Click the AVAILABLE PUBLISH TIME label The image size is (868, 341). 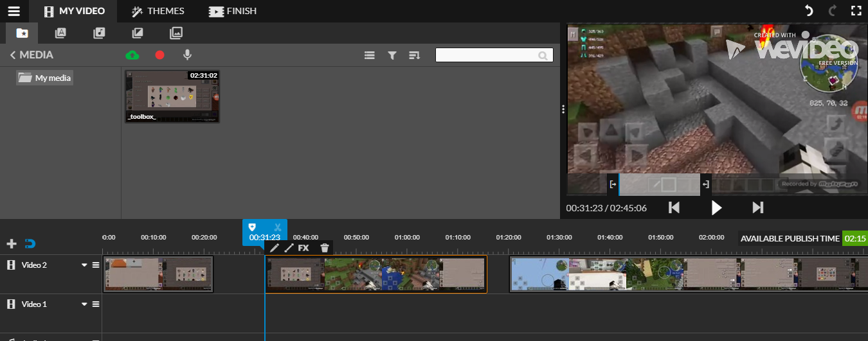coord(790,238)
